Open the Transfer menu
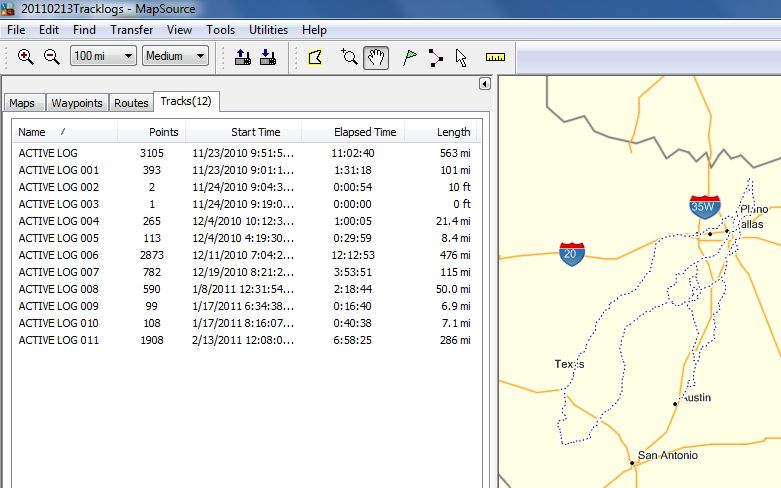Image resolution: width=781 pixels, height=488 pixels. tap(131, 30)
